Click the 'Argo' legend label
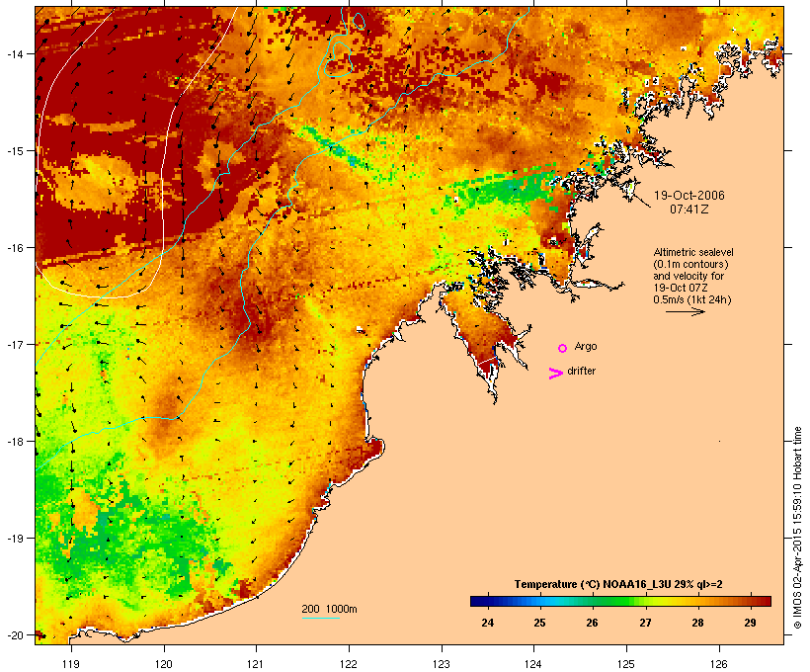 [586, 346]
